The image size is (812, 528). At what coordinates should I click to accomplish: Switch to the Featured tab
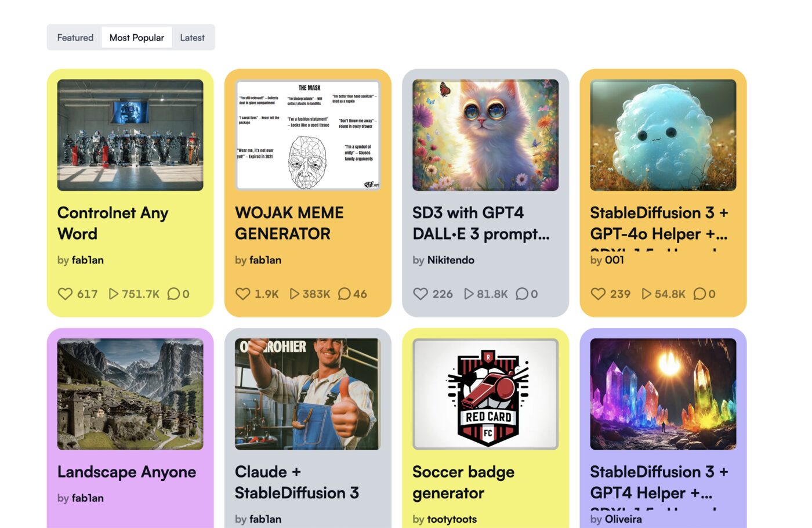coord(75,38)
